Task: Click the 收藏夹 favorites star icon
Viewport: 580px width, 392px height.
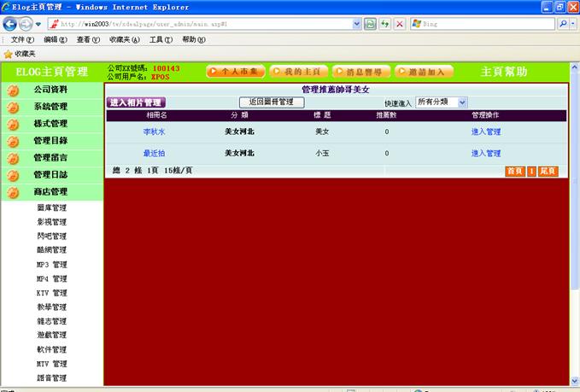Action: click(8, 54)
